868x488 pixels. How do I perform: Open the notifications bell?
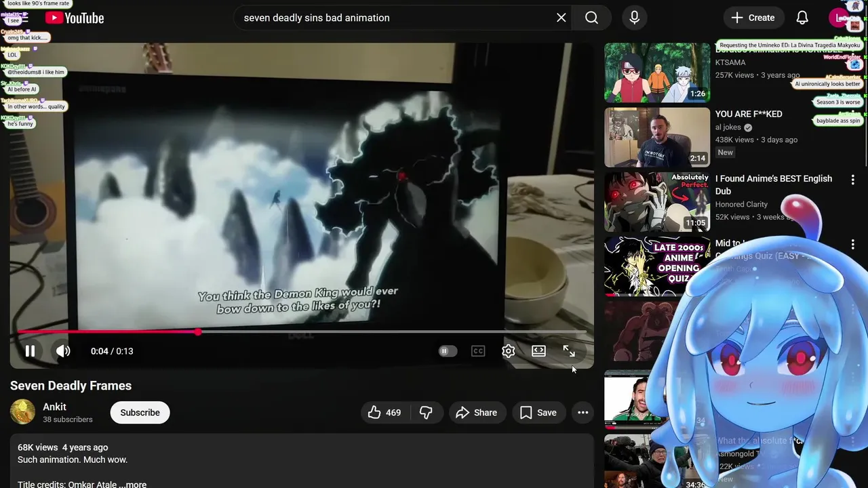point(802,18)
